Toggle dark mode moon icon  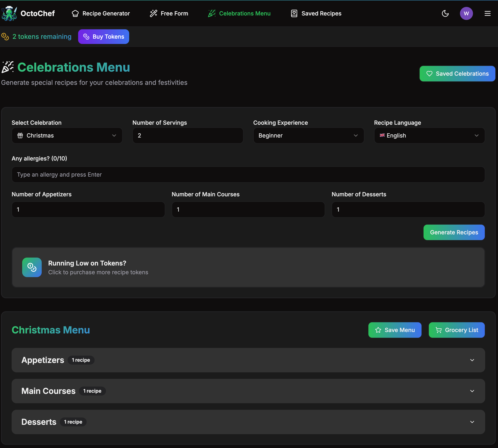pyautogui.click(x=445, y=13)
